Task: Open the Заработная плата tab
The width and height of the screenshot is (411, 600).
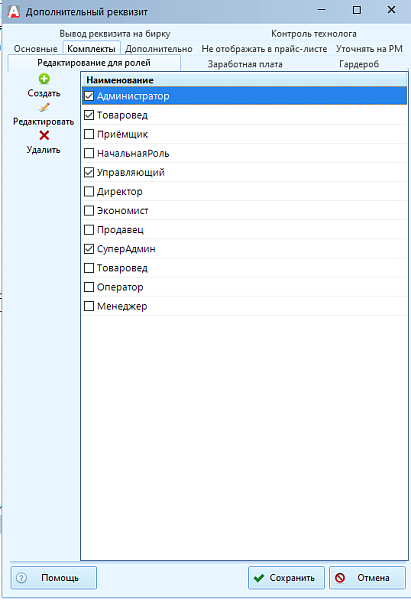Action: tap(245, 64)
